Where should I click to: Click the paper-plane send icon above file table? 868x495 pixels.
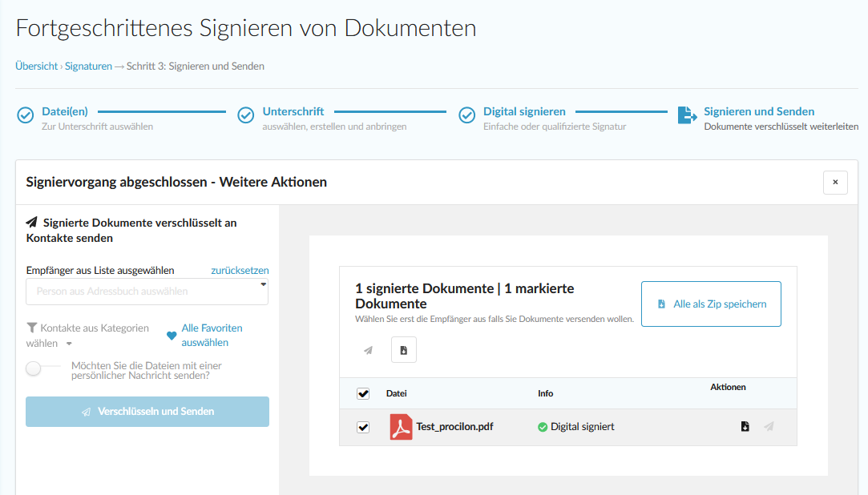(x=368, y=350)
